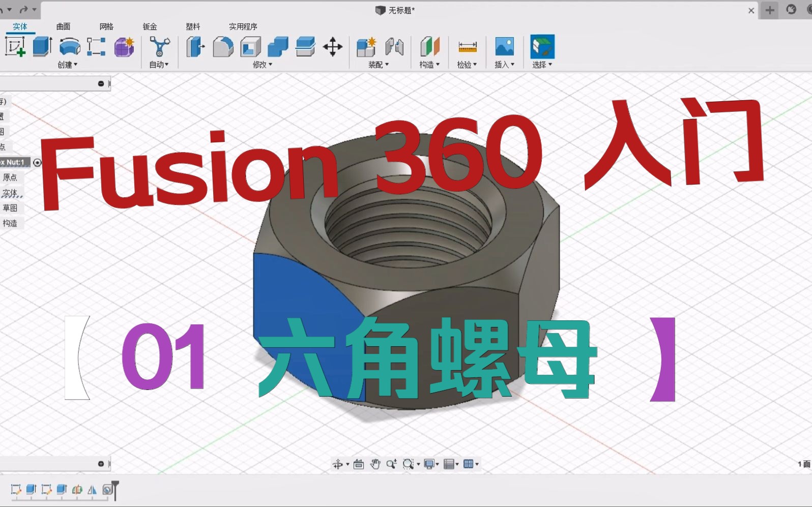Select 草图 (Sketches) folder in browser
812x507 pixels.
coord(10,208)
